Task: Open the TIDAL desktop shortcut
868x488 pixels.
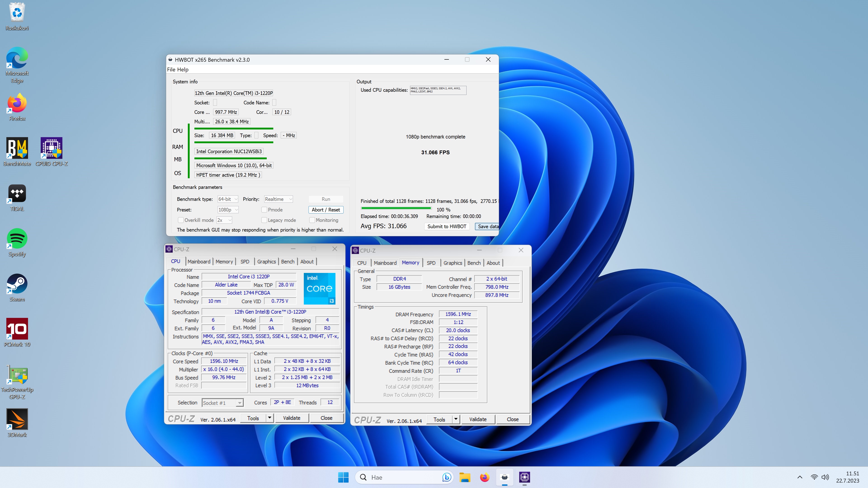Action: (17, 198)
